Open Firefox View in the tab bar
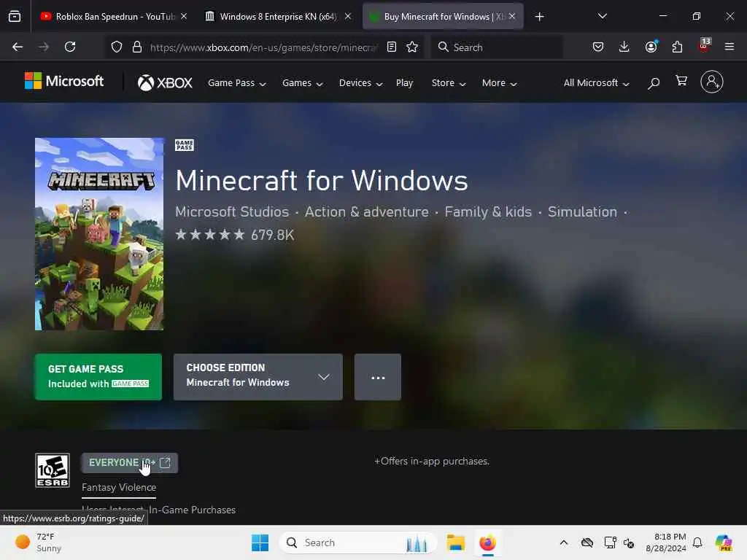The image size is (747, 560). tap(15, 17)
